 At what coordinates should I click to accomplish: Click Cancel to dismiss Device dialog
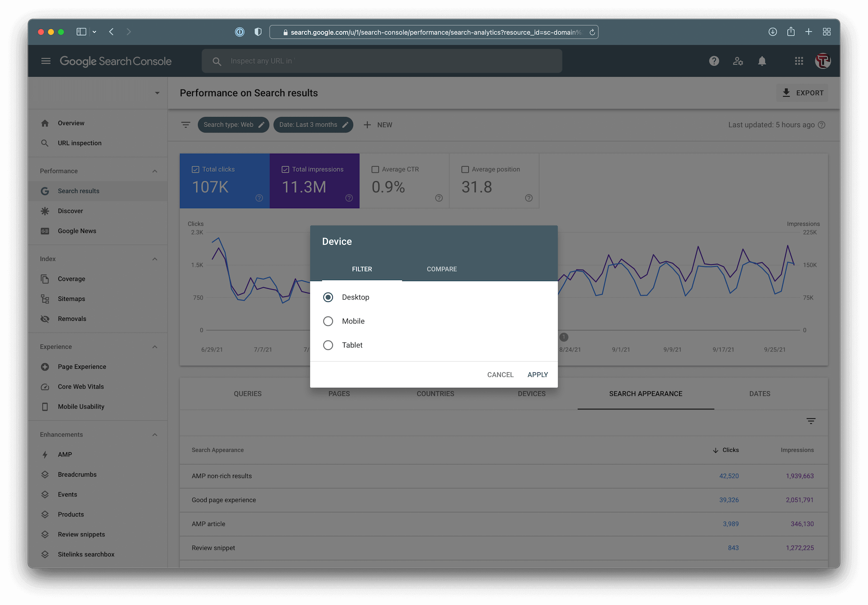[500, 374]
